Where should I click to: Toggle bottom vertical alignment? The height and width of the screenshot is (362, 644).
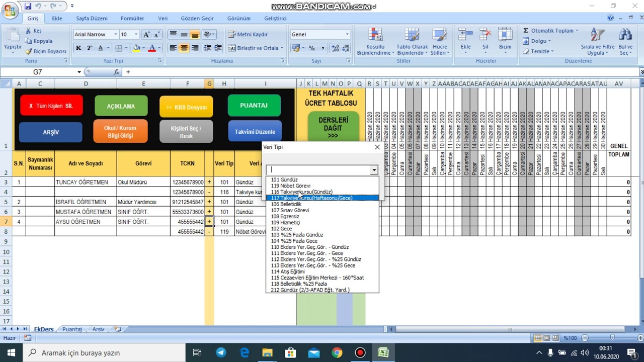click(195, 34)
